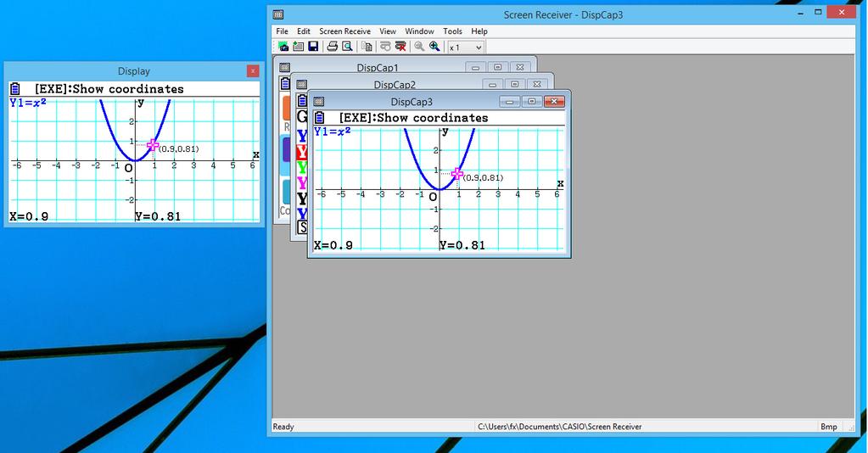The image size is (868, 453).
Task: Click the origin O label in DispCap3 graph
Action: tap(433, 197)
